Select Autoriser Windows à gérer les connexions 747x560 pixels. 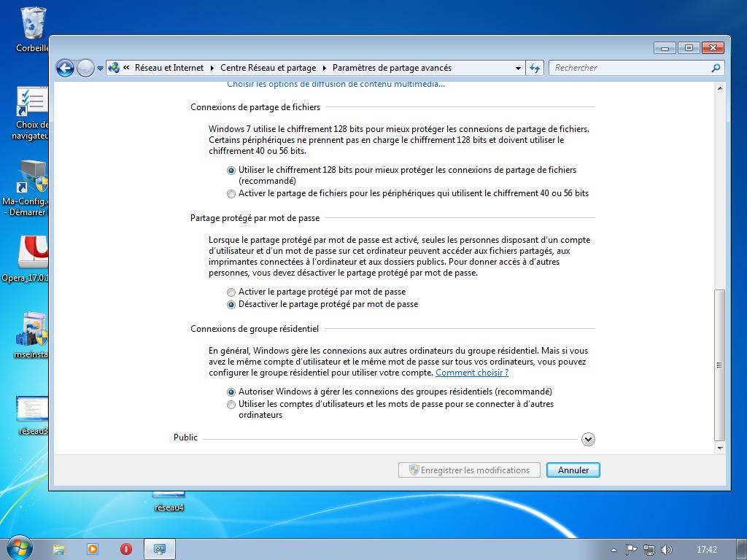(231, 392)
